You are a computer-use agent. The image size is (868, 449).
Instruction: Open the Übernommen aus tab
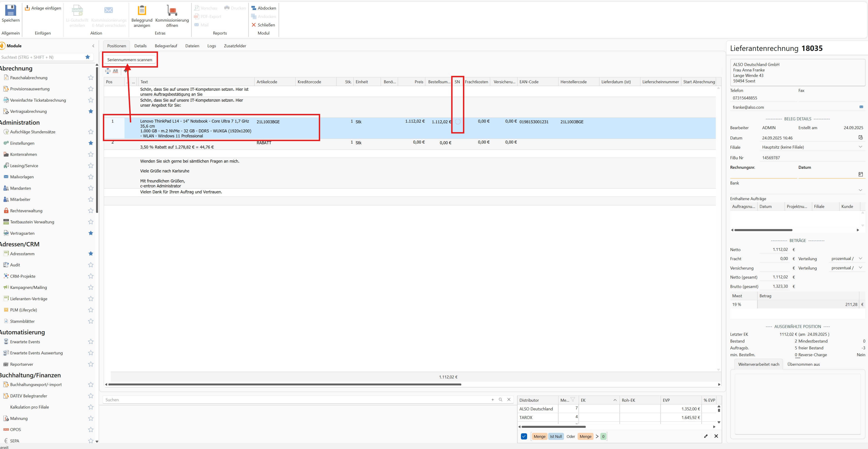[803, 364]
